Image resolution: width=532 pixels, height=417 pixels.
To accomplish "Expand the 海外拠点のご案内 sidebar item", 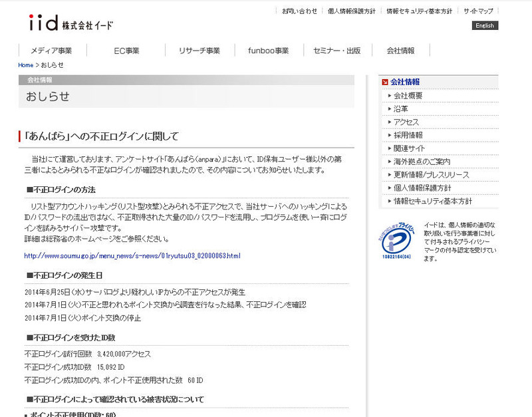I will point(424,160).
